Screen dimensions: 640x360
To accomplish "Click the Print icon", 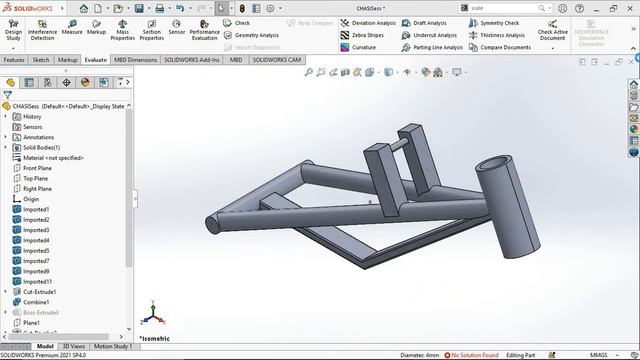I will point(160,8).
